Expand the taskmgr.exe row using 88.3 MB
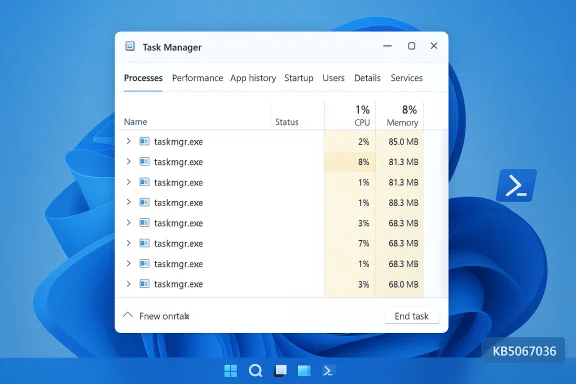Screen dimensions: 576x384 (129, 202)
